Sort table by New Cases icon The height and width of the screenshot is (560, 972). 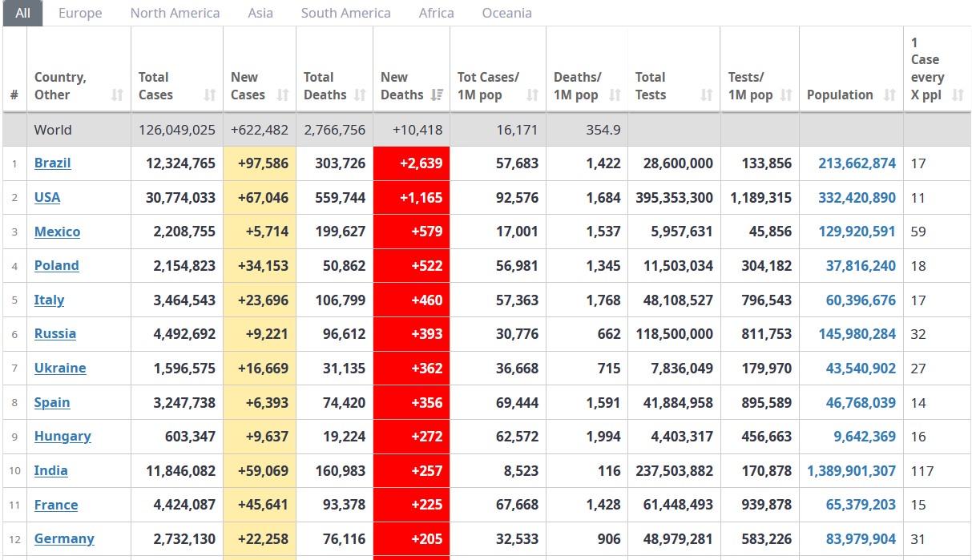coord(283,95)
